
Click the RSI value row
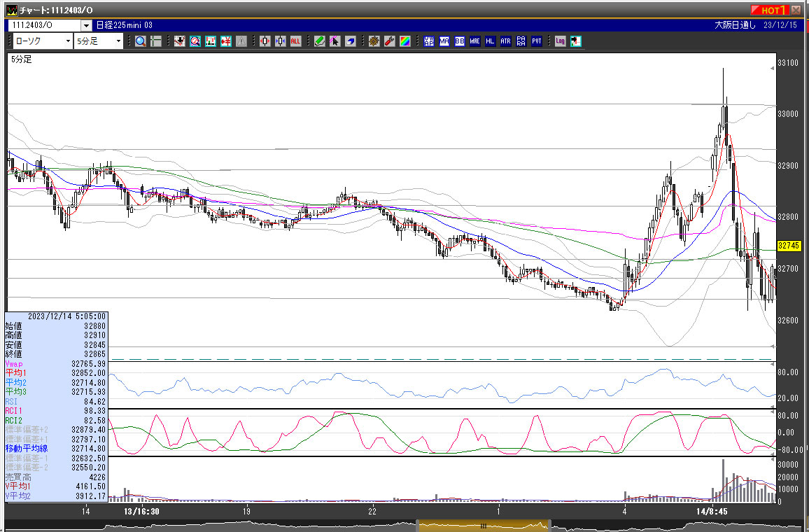[x=56, y=402]
